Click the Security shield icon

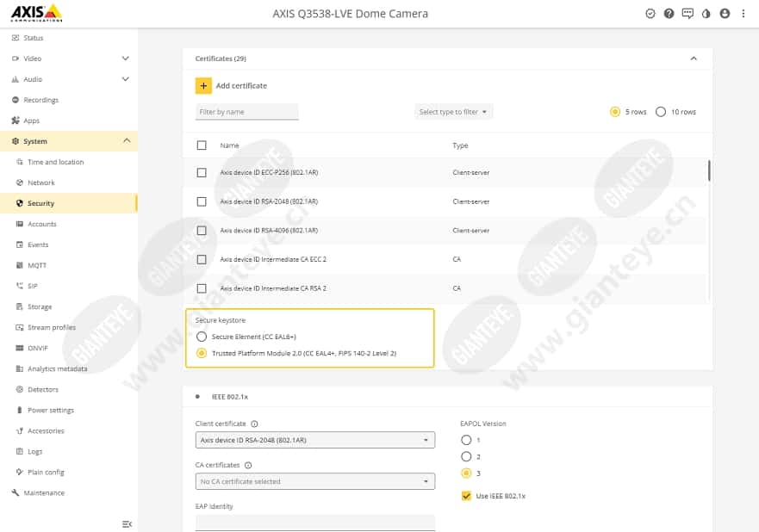(x=19, y=203)
